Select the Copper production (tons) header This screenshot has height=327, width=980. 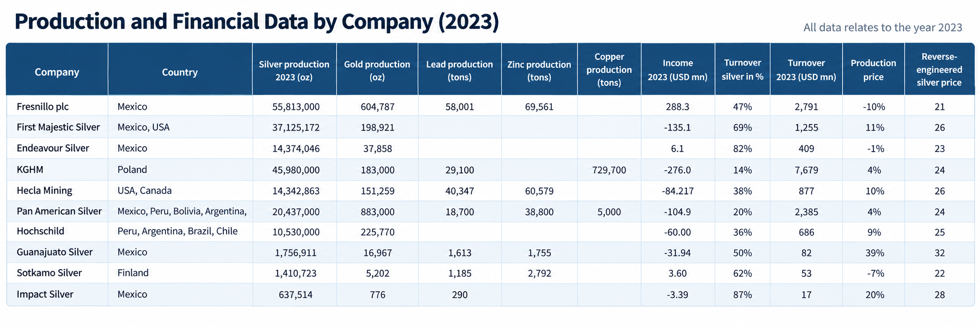pyautogui.click(x=609, y=70)
